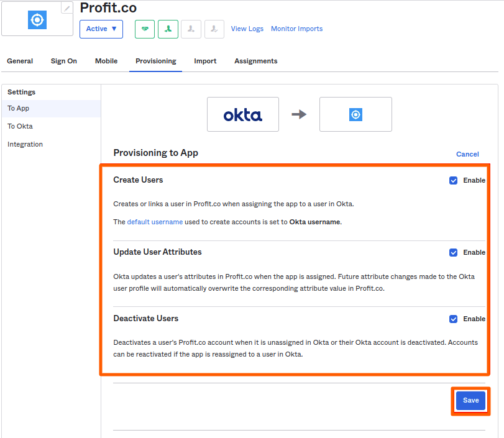Click the Profit.co logo in header box

point(37,20)
